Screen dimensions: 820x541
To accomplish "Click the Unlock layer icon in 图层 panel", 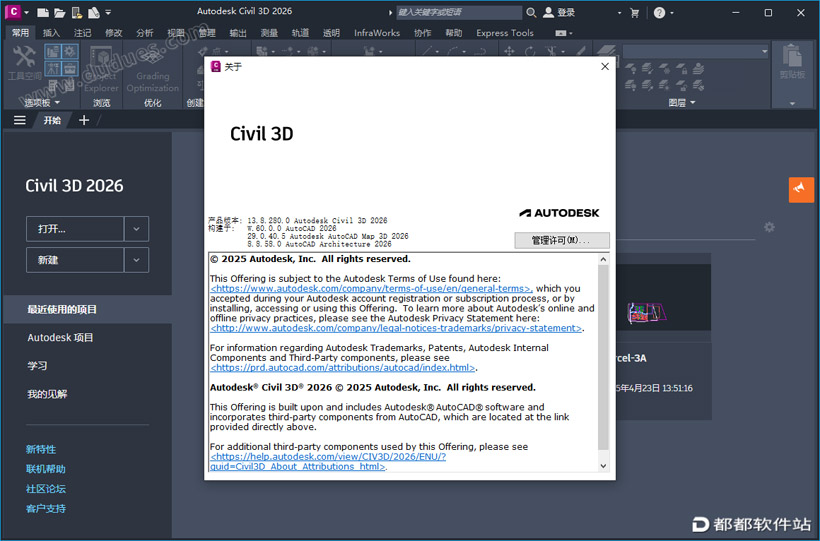I will (681, 85).
